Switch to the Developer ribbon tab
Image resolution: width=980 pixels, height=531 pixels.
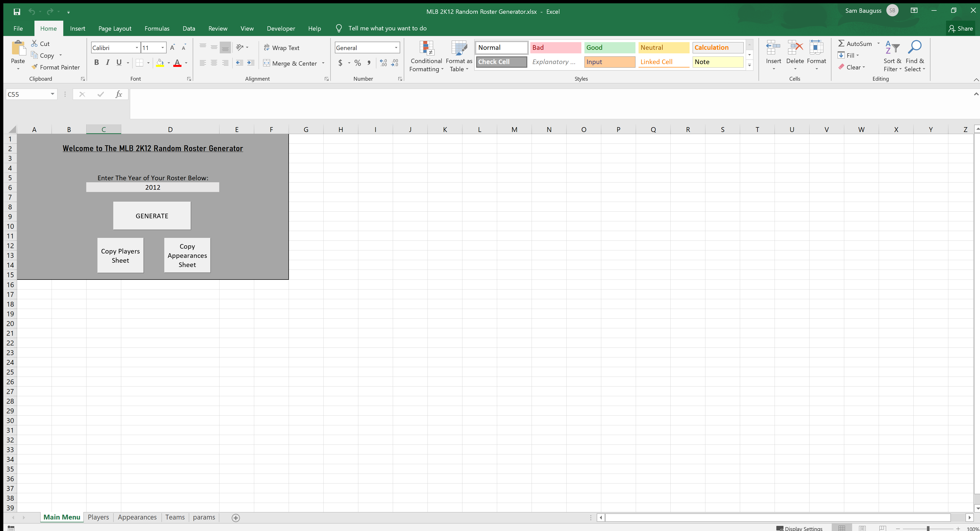pyautogui.click(x=281, y=28)
